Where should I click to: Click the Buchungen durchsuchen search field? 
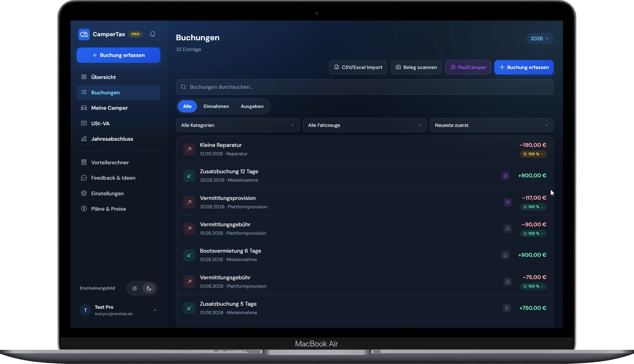(364, 87)
